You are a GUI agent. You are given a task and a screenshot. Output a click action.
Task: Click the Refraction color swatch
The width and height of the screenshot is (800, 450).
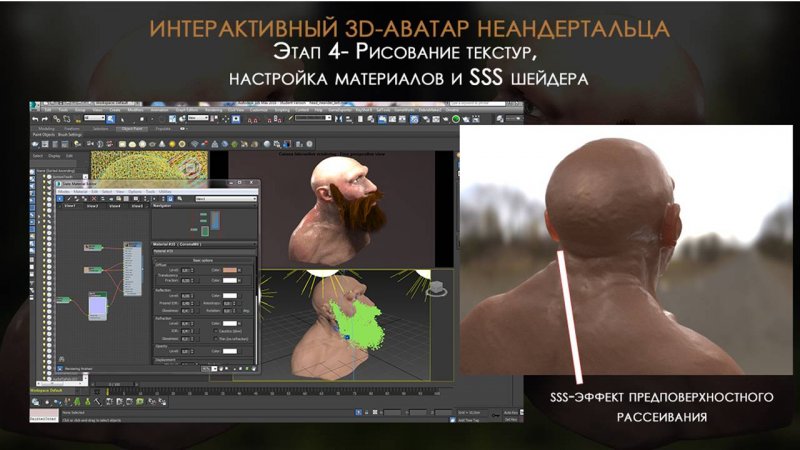tap(230, 323)
